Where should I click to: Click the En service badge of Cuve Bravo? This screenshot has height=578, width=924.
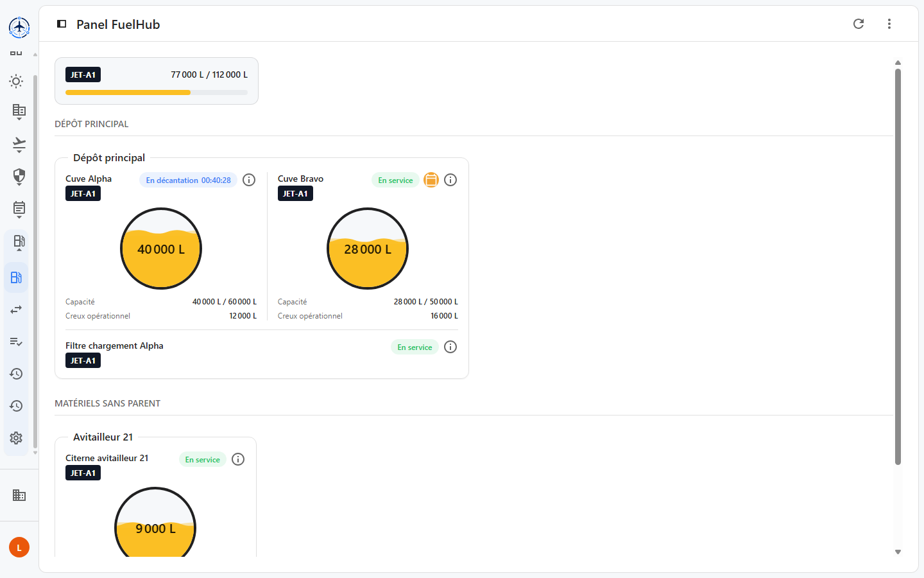click(395, 180)
